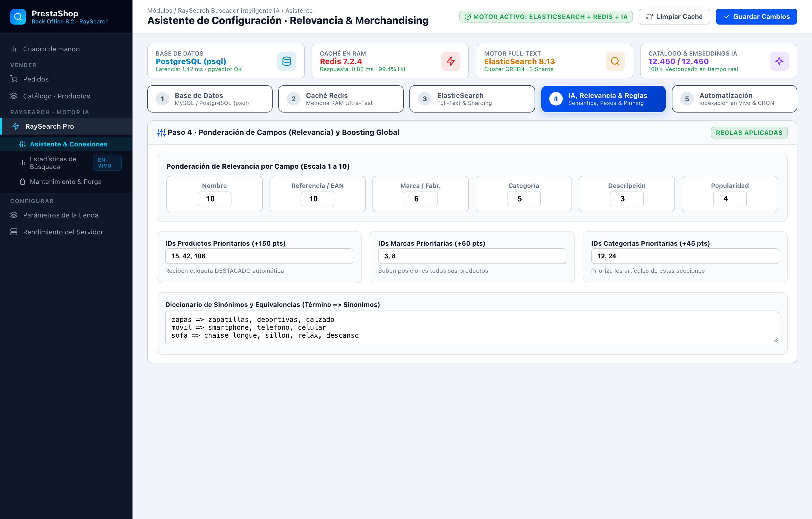Screen dimensions: 812x519
Task: Open Catálogo · Productos menu item
Action: pos(66,96)
